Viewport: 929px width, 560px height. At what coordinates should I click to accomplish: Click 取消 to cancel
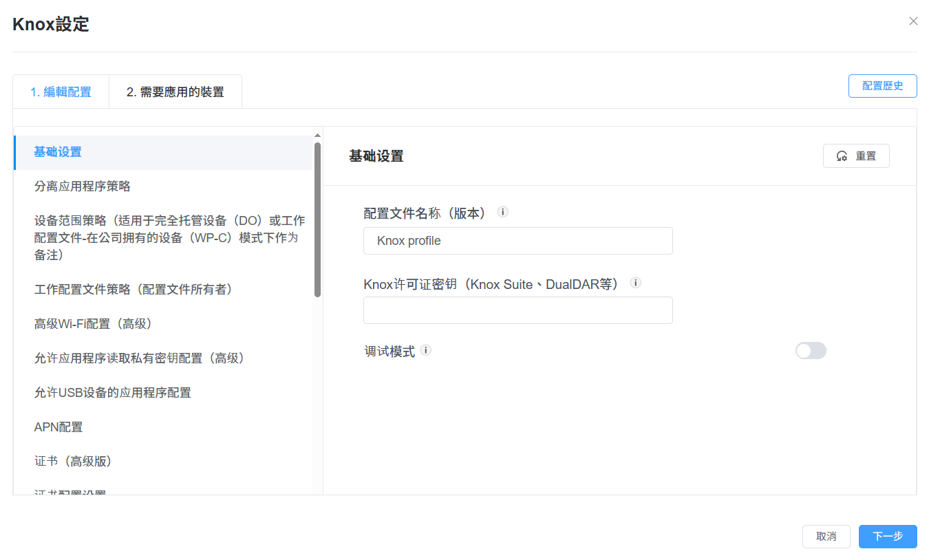point(826,537)
